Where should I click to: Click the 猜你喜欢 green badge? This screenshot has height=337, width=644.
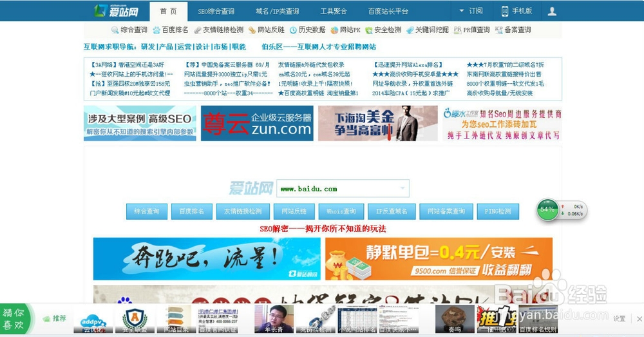(x=15, y=319)
